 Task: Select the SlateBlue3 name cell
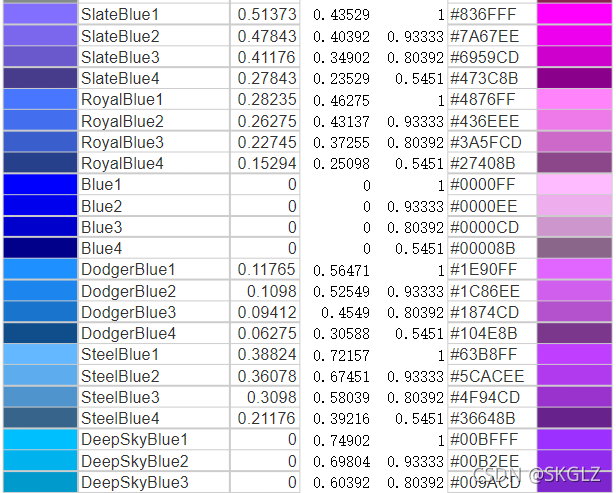pos(154,57)
